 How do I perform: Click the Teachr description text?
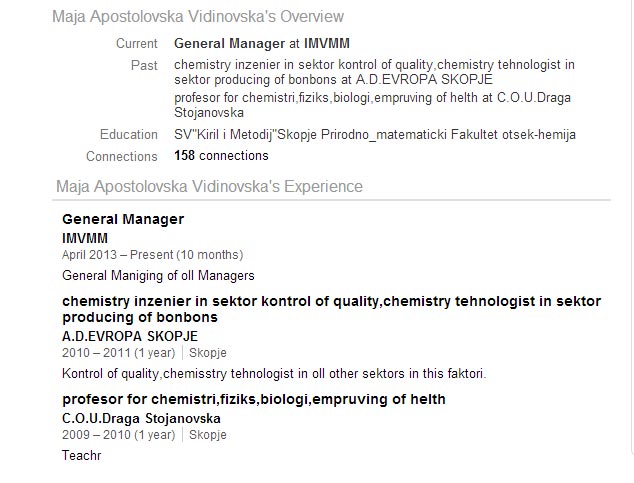click(x=81, y=456)
